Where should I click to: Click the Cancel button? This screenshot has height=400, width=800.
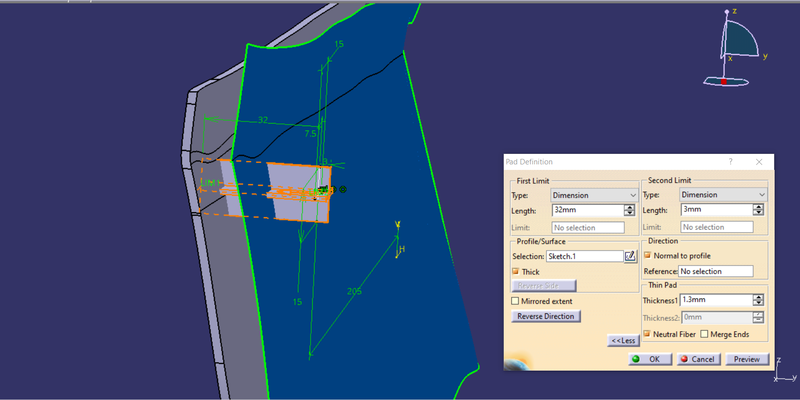point(697,358)
